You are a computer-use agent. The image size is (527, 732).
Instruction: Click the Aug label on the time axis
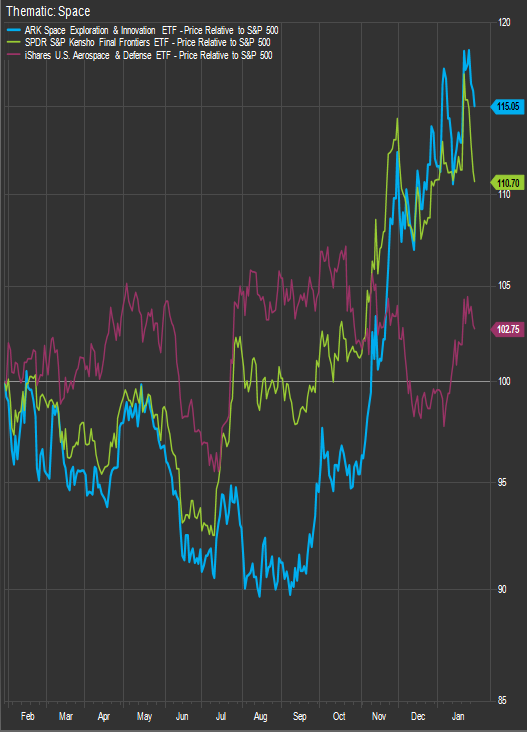click(x=260, y=716)
